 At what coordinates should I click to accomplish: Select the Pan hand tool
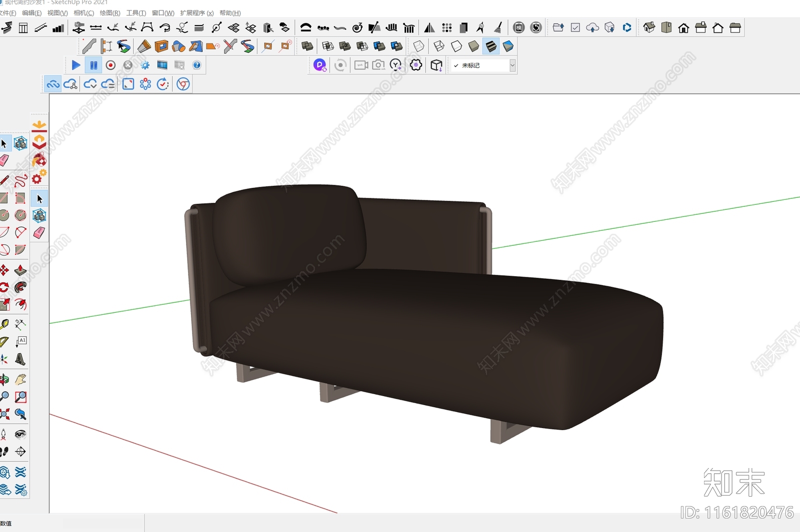(x=20, y=380)
